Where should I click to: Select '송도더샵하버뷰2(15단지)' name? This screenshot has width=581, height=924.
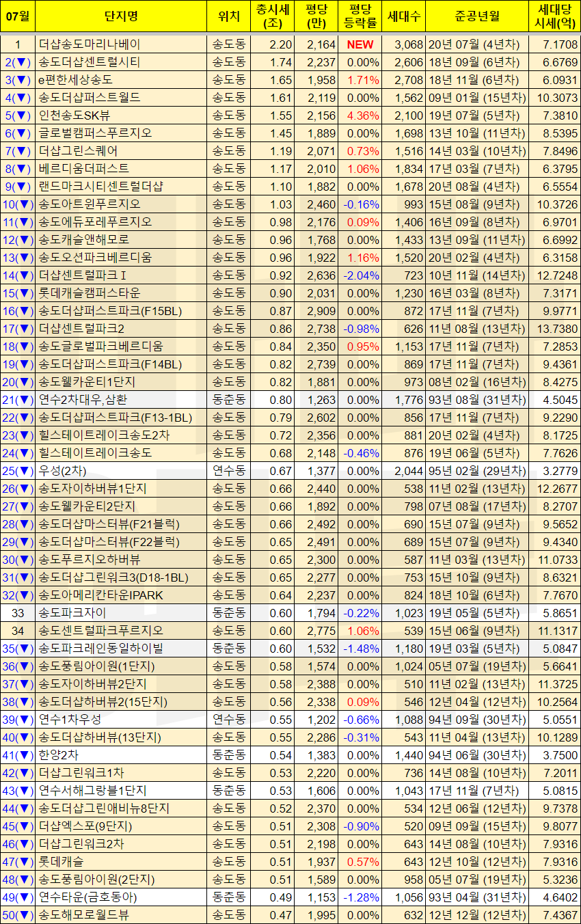[103, 702]
